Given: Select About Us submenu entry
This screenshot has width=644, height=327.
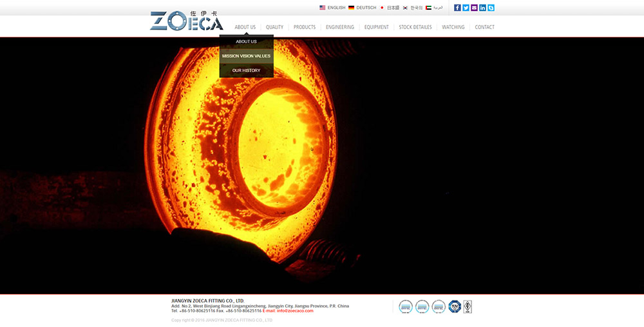Looking at the screenshot, I should [246, 42].
